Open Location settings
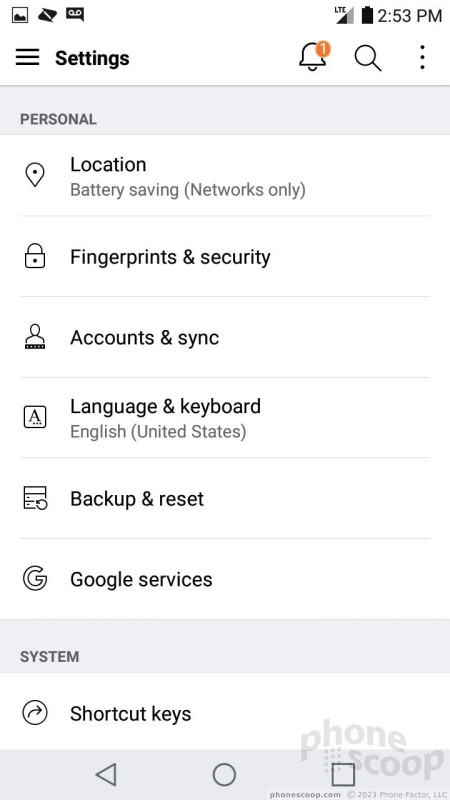 [x=225, y=176]
